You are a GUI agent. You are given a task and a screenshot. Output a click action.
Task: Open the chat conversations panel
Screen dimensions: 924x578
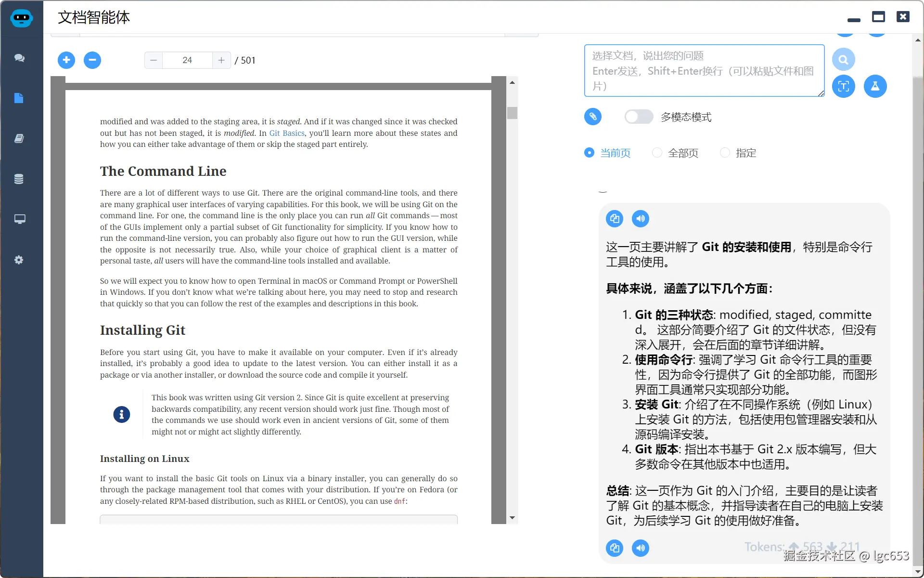pyautogui.click(x=19, y=58)
